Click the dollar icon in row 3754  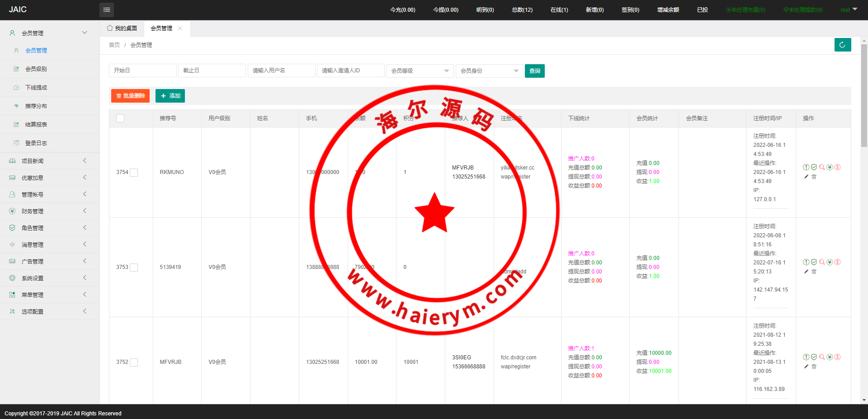tap(837, 167)
